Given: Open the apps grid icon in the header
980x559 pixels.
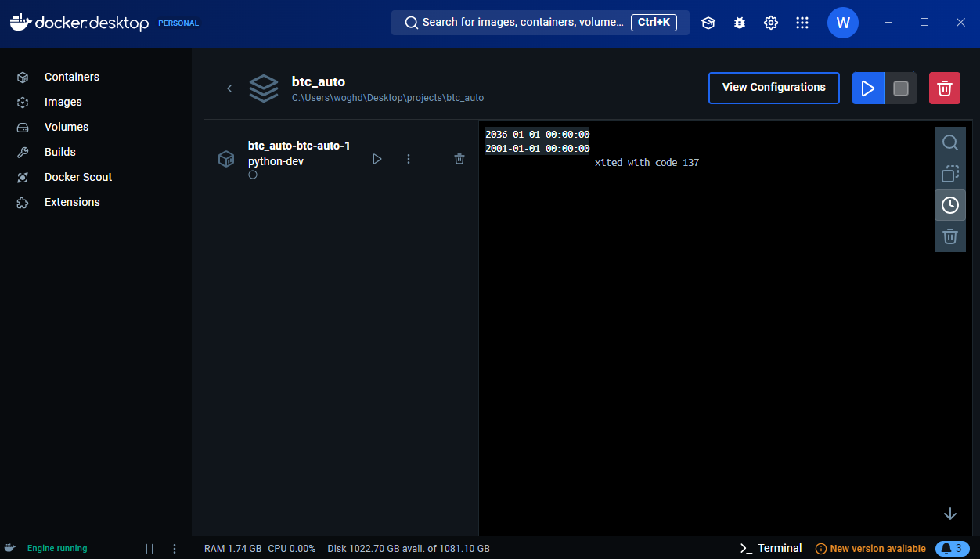Looking at the screenshot, I should coord(802,23).
